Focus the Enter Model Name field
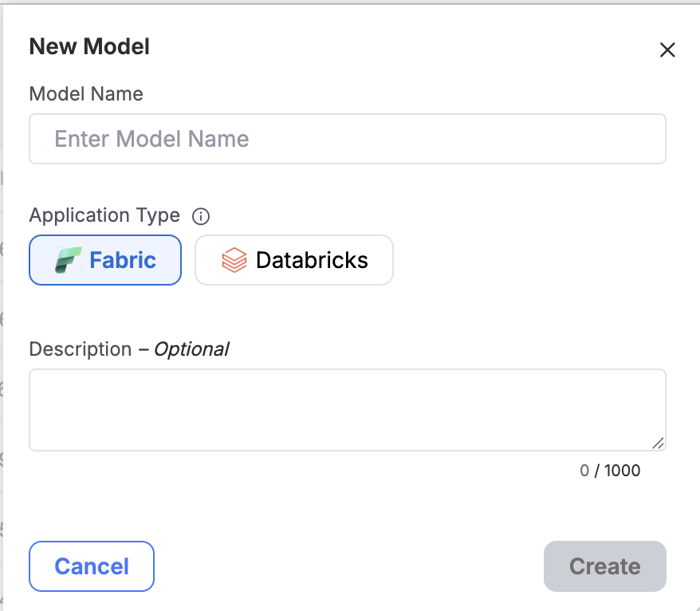Viewport: 700px width, 611px height. 348,139
